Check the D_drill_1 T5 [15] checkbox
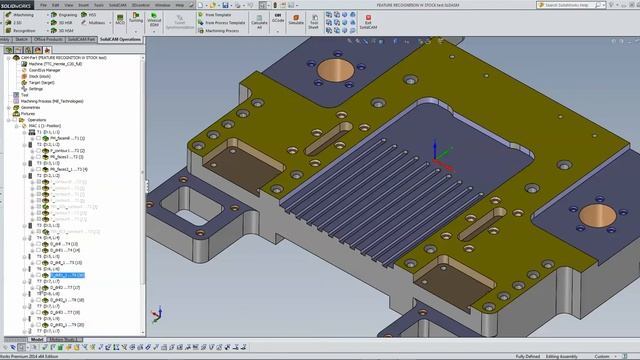 39,263
